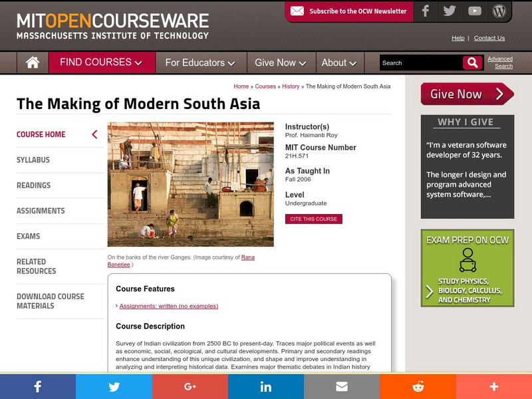Screen dimensions: 532x399
Task: Click the Exam Prep computer user icon
Action: click(x=467, y=260)
